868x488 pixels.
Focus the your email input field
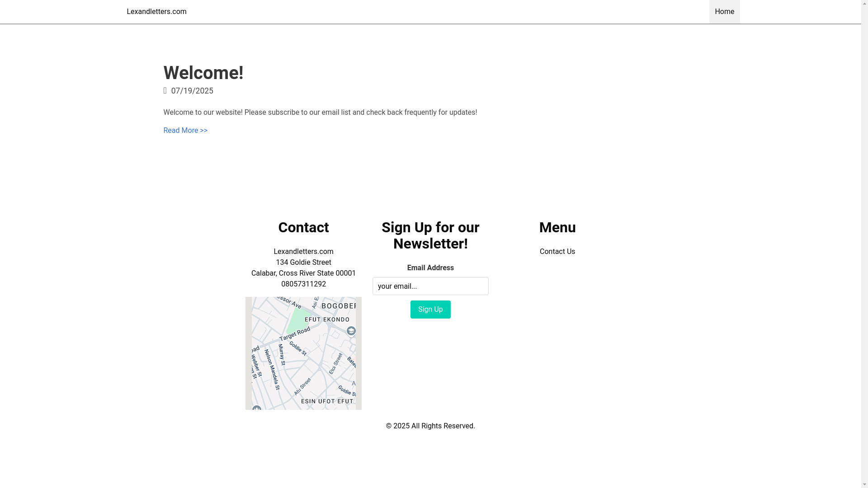click(x=430, y=286)
